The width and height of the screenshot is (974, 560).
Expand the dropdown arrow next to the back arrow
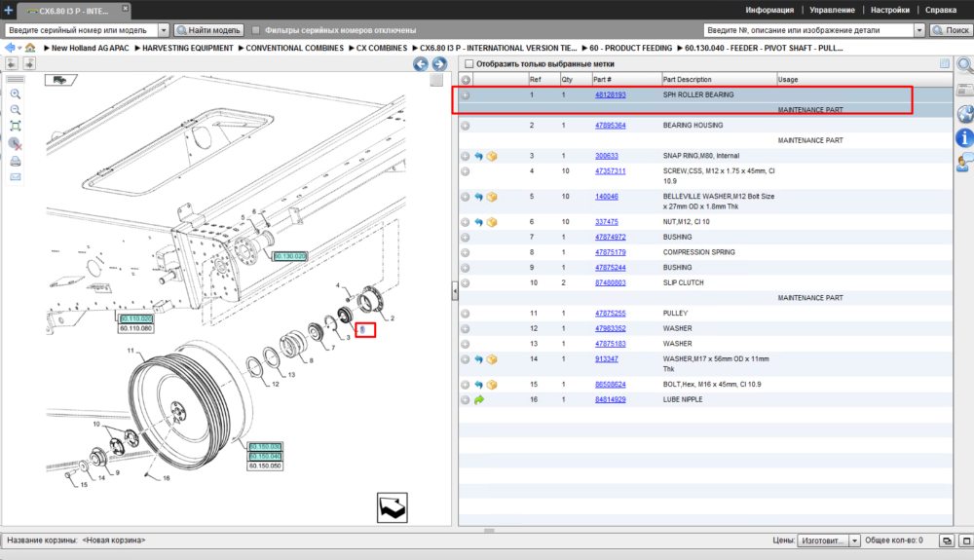click(x=19, y=48)
